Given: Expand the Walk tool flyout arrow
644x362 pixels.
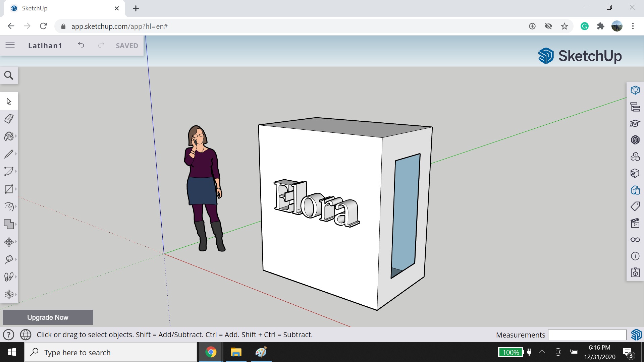Looking at the screenshot, I should 16,277.
